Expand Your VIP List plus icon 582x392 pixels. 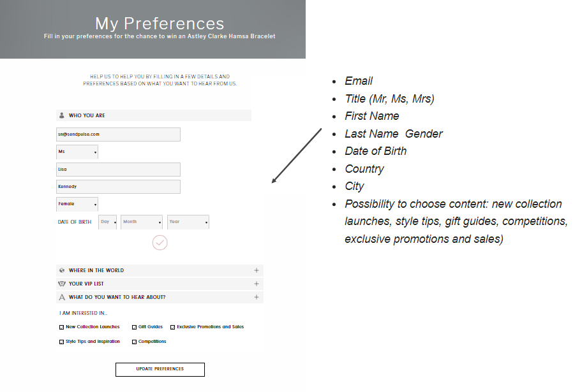[x=257, y=284]
